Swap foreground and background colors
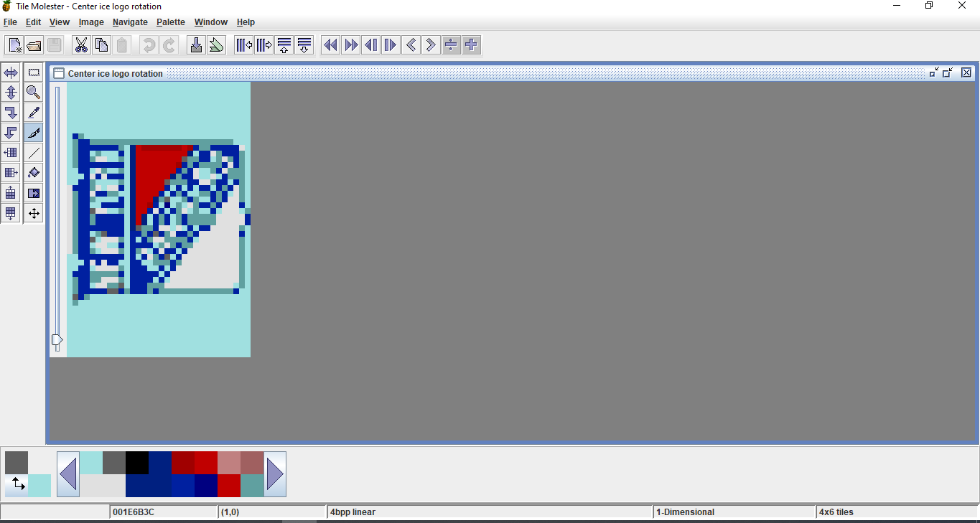 pyautogui.click(x=18, y=485)
